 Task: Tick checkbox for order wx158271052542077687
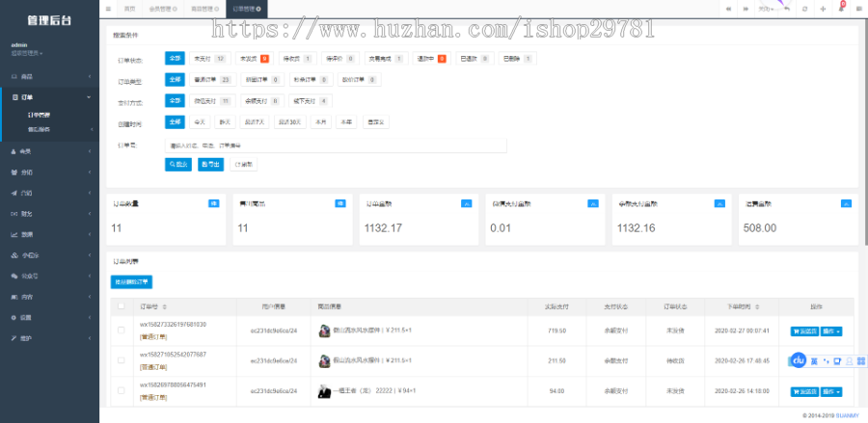coord(122,360)
